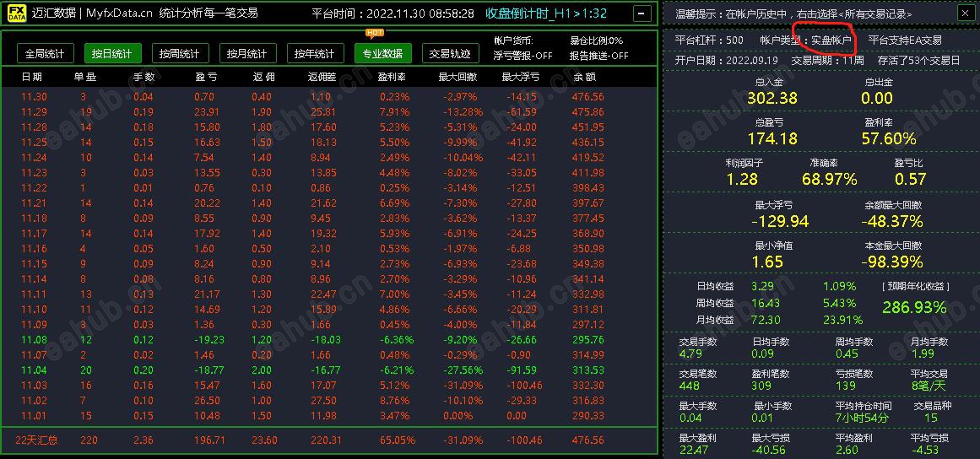980x459 pixels.
Task: Click the 总入金 value 302.38
Action: (772, 98)
